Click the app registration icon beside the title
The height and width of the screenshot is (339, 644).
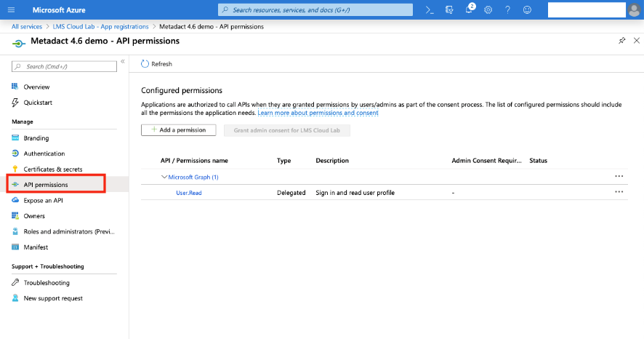click(x=18, y=43)
